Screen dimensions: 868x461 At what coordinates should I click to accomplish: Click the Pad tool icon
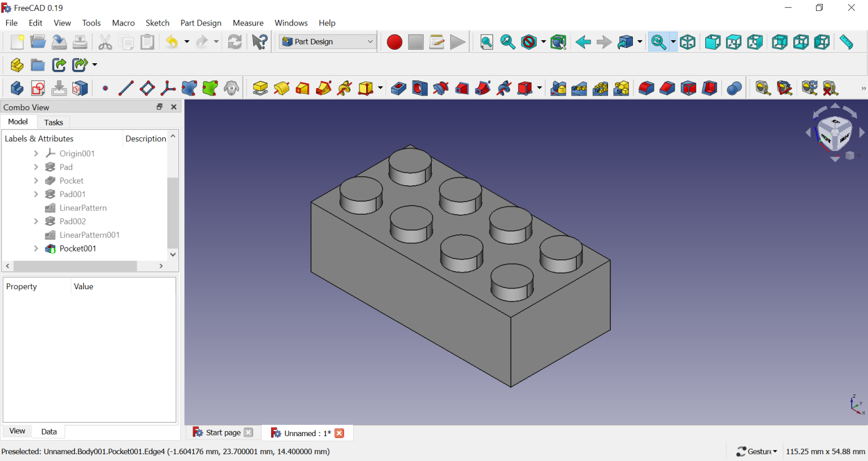(260, 89)
